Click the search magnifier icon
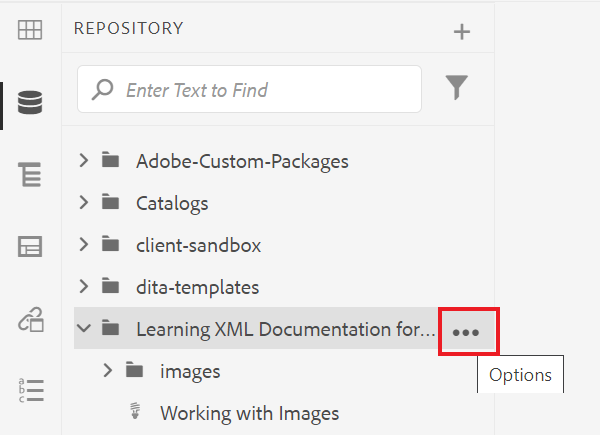Screen dimensions: 600x435 tap(102, 90)
